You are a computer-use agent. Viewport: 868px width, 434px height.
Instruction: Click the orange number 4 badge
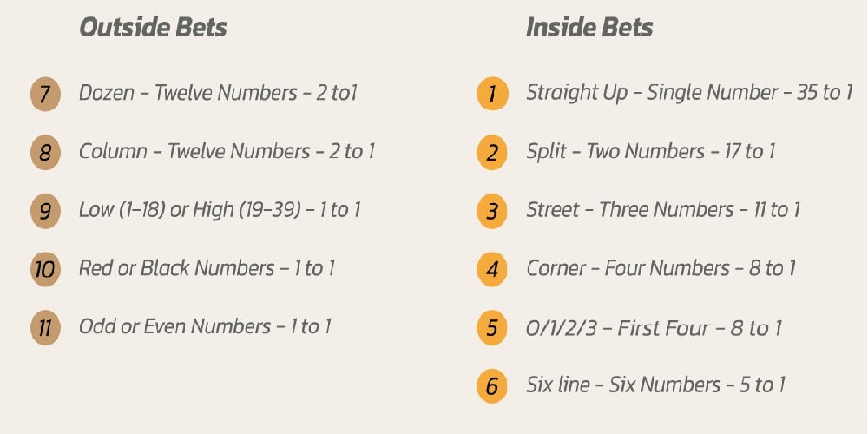tap(492, 269)
